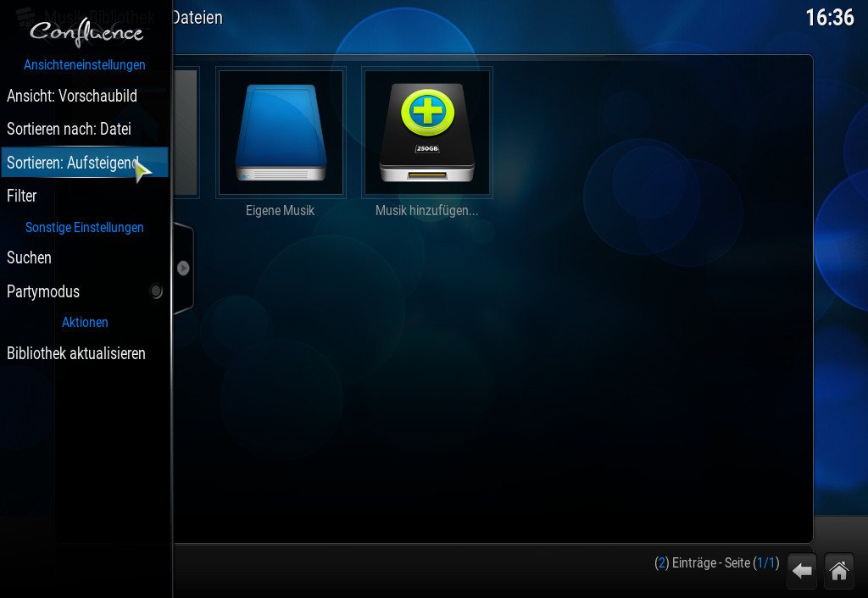Screen dimensions: 868x598
Task: Click the Musik hinzufügen add-source icon
Action: click(427, 132)
